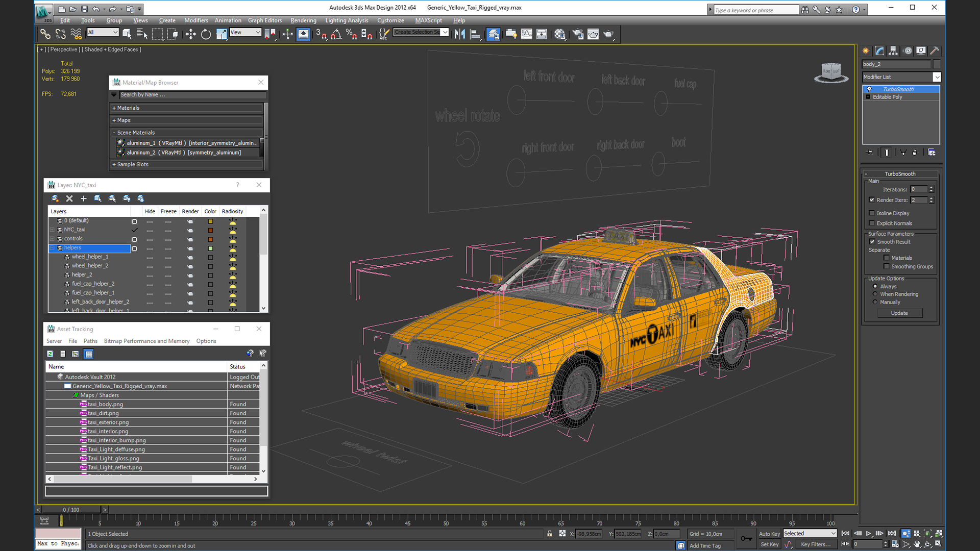Image resolution: width=980 pixels, height=551 pixels.
Task: Click the Refresh icon in Asset Tracking
Action: coord(50,354)
